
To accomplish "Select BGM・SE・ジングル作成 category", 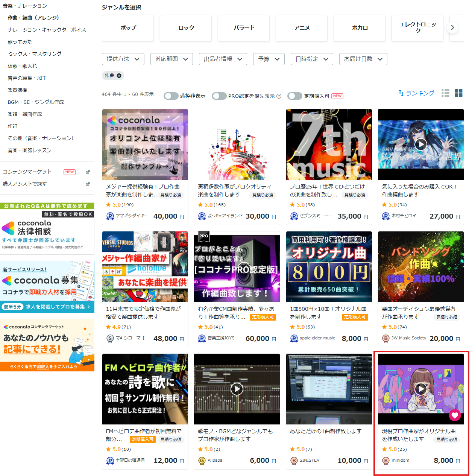I will click(x=36, y=102).
